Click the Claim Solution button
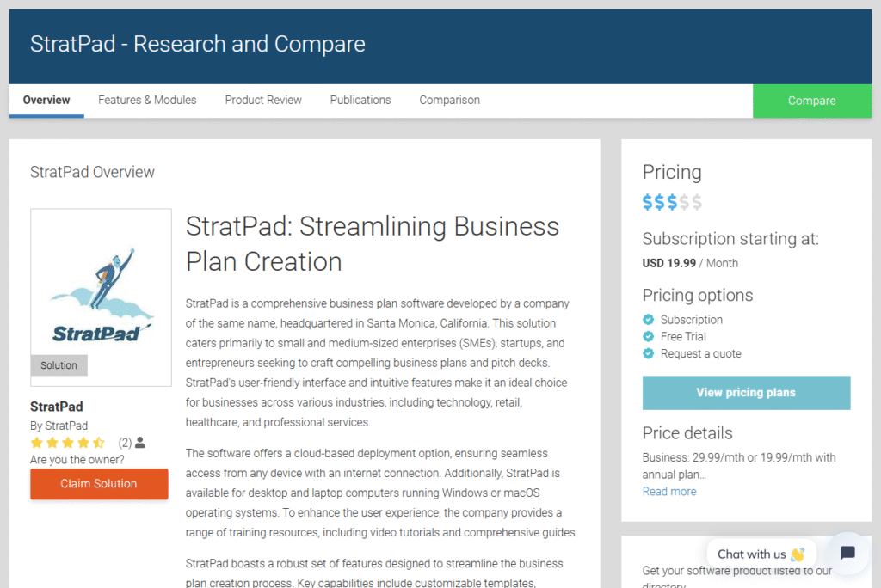Image resolution: width=881 pixels, height=588 pixels. 99,483
